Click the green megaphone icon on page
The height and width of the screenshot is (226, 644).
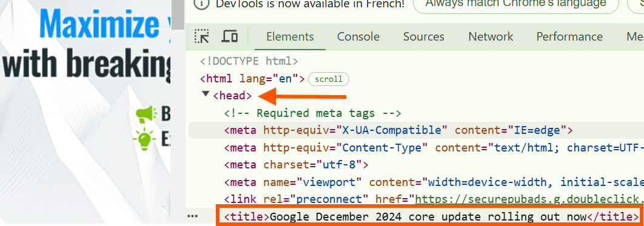click(147, 114)
